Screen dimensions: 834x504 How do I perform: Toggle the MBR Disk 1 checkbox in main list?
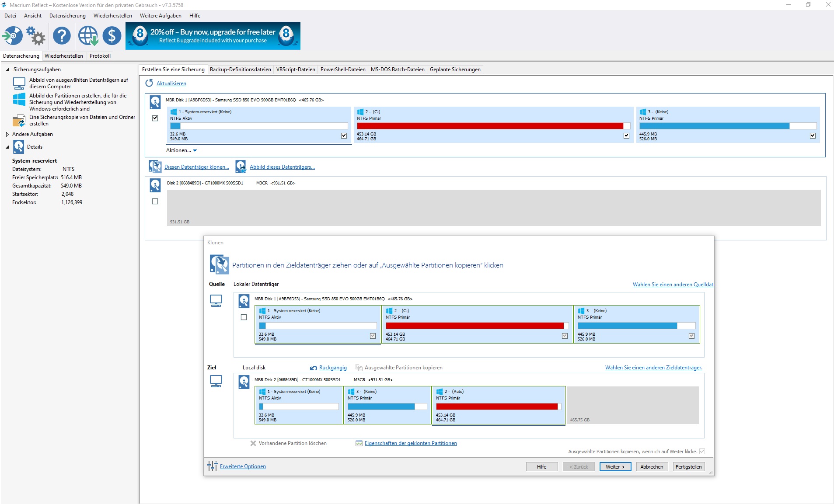click(155, 118)
